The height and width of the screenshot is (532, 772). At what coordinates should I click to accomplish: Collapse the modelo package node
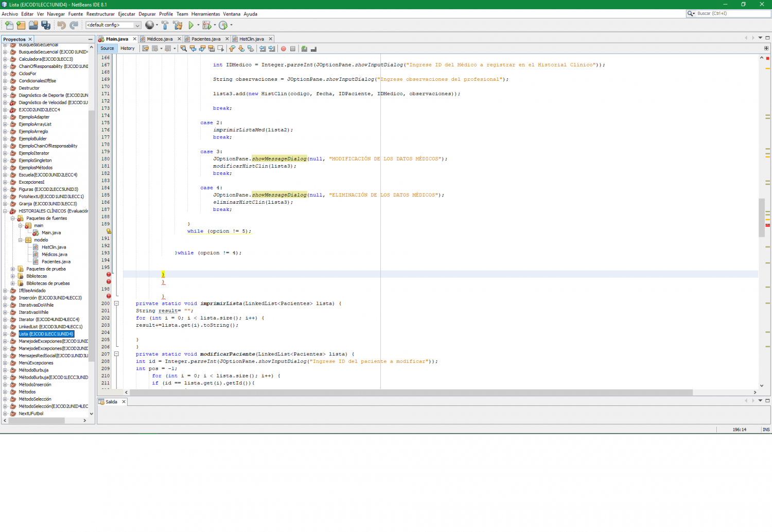(21, 240)
